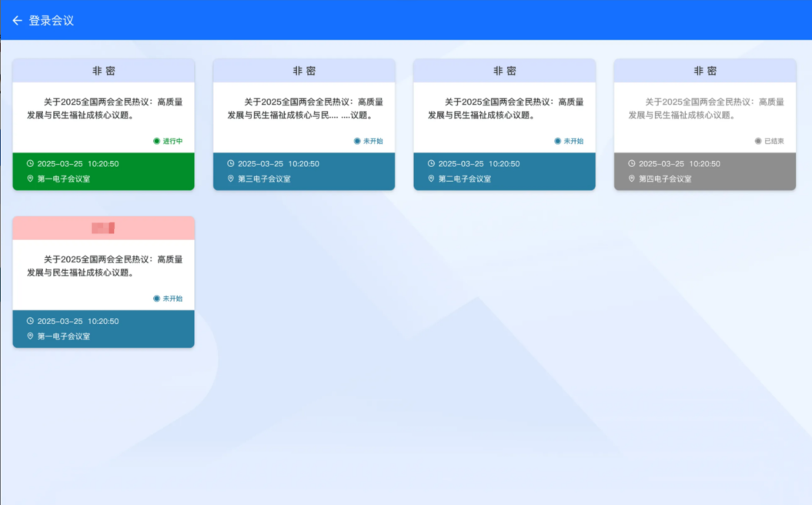The height and width of the screenshot is (505, 812).
Task: Open the truncated meeting title with 核心与民
Action: pyautogui.click(x=305, y=109)
